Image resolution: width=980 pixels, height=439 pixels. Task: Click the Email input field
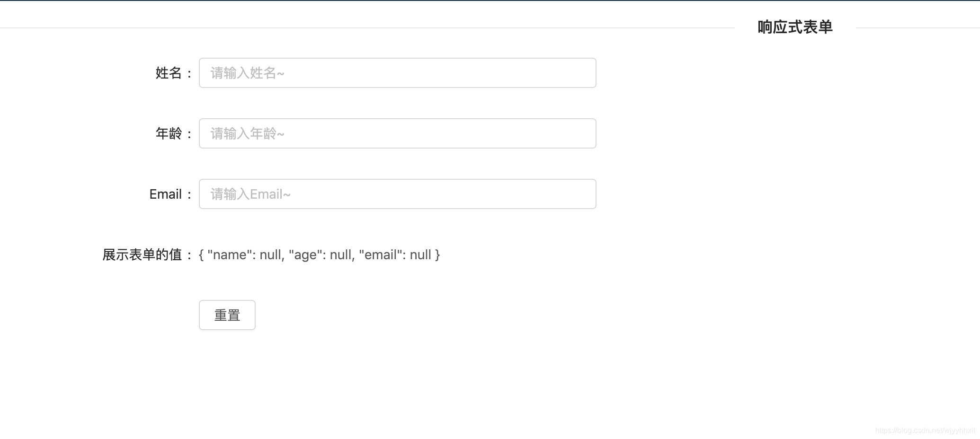coord(398,194)
